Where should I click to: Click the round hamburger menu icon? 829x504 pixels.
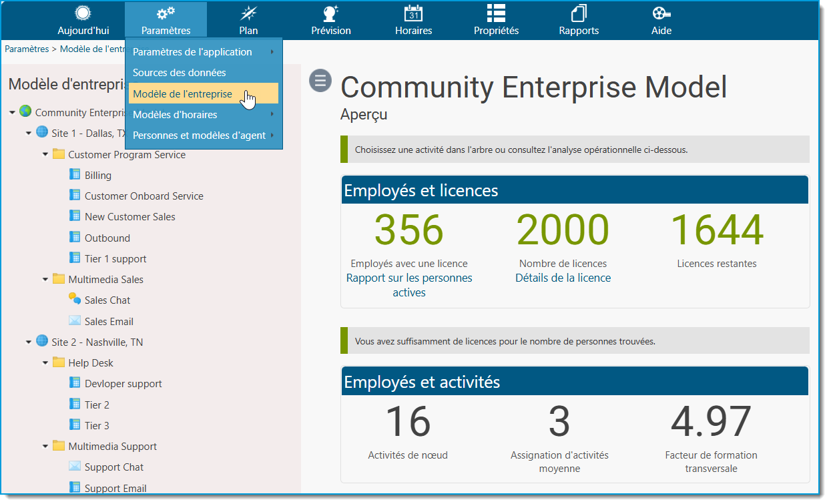point(320,80)
